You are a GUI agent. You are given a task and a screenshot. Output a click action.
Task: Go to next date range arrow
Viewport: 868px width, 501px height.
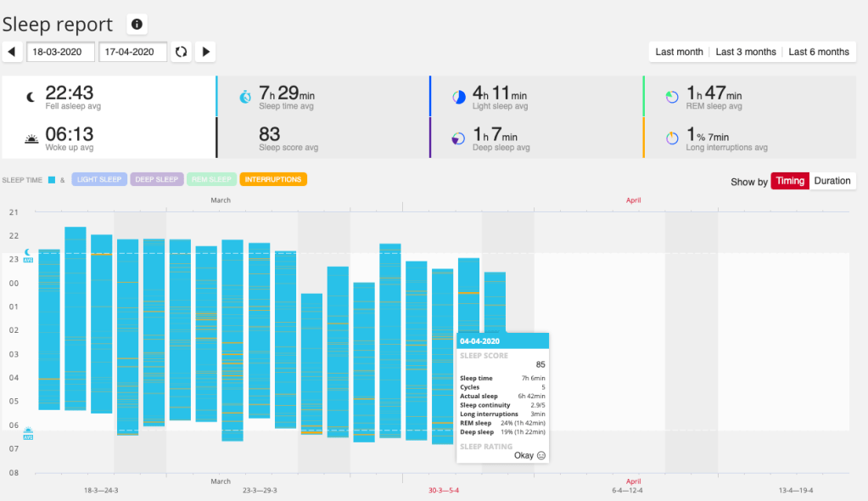point(204,52)
